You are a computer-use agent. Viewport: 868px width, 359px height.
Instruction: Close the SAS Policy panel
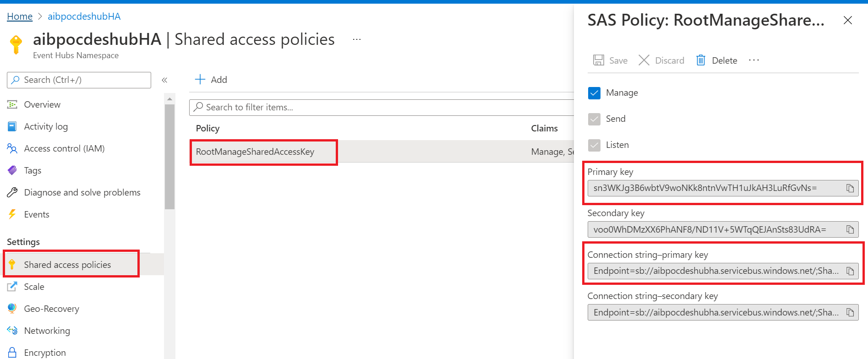point(847,20)
